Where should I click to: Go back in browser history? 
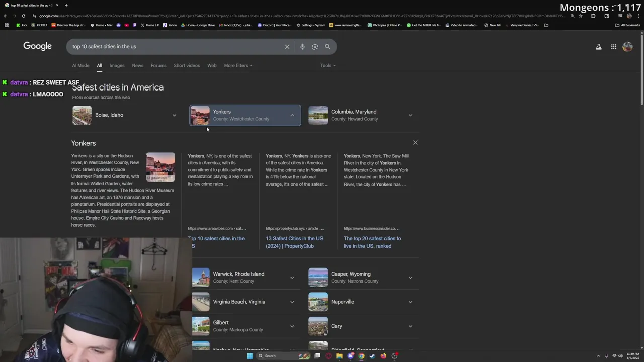6,16
